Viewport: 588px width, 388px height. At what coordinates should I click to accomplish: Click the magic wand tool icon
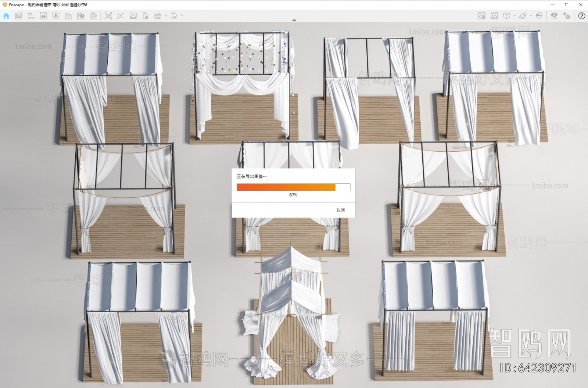pos(120,16)
